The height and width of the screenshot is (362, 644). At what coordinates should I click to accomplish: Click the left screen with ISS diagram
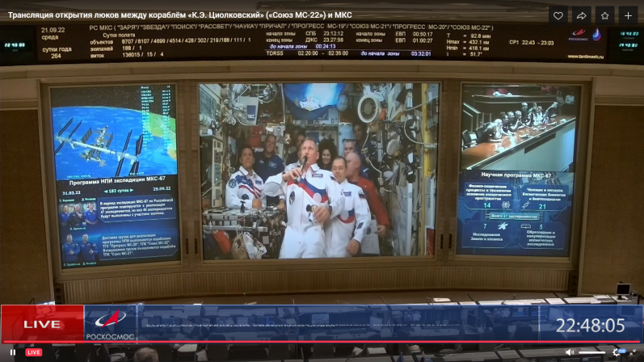click(x=115, y=172)
